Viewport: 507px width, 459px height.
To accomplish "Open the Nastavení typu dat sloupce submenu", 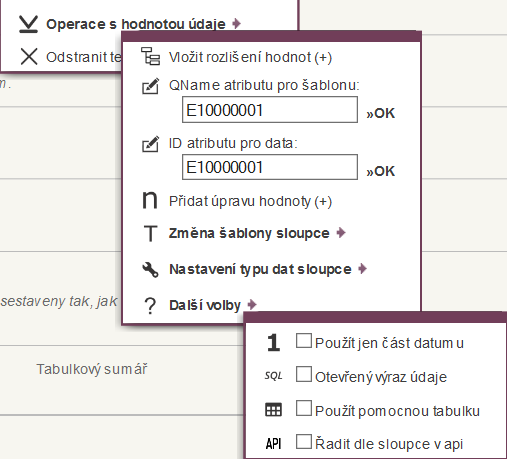I will point(362,269).
